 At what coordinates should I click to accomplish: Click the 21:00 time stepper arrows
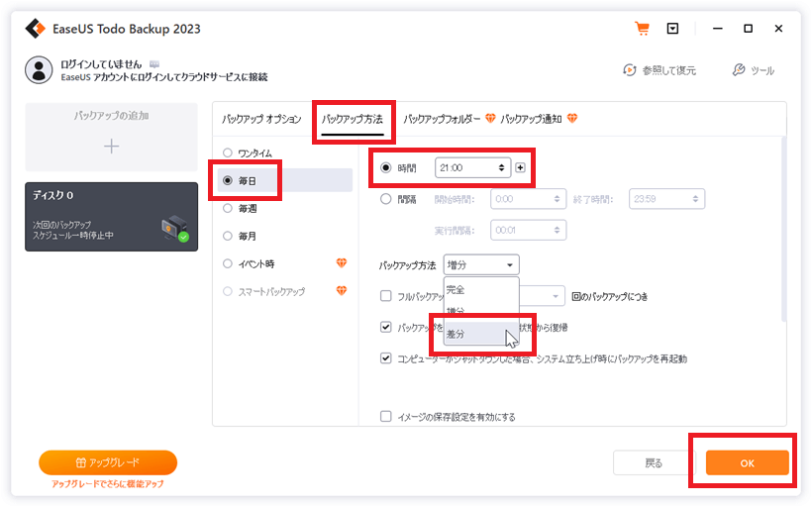[x=502, y=169]
